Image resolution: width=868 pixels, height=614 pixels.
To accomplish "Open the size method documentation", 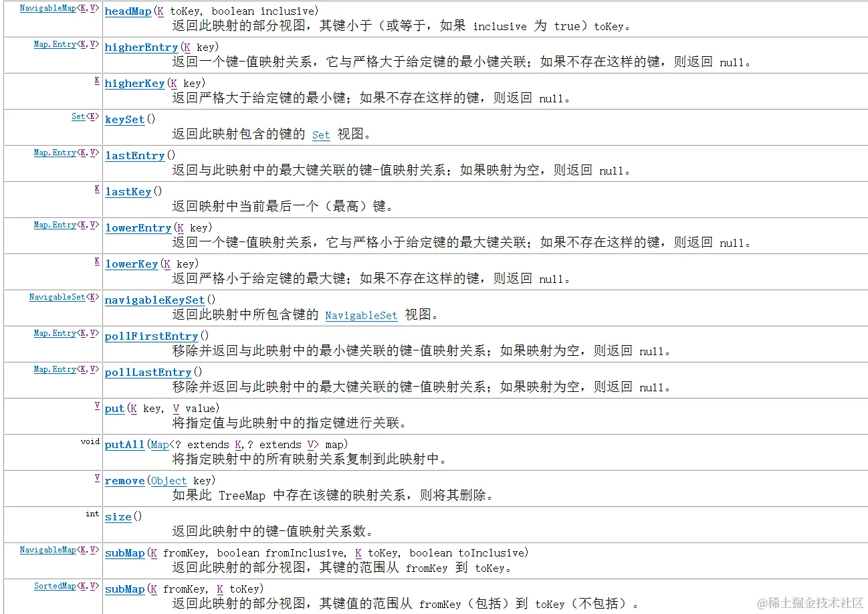I will [118, 516].
